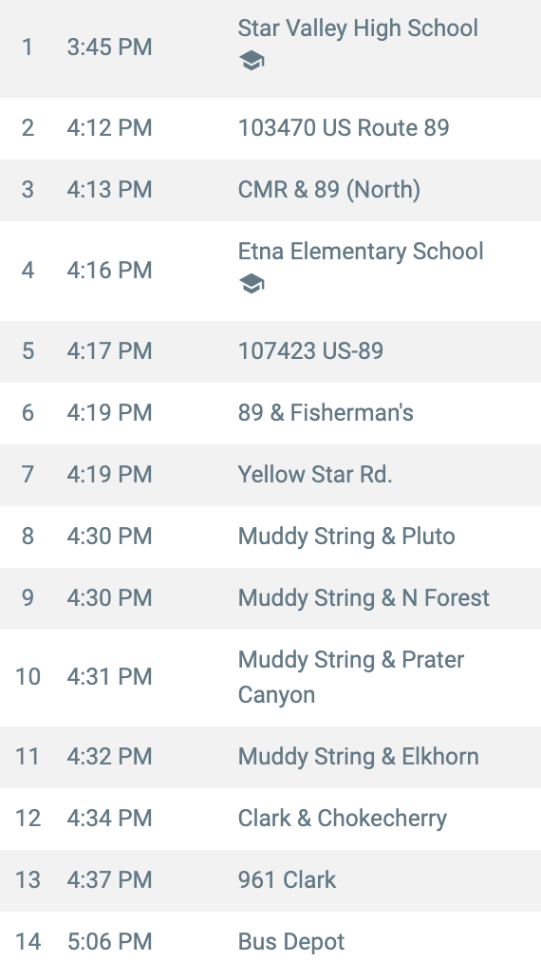This screenshot has width=541, height=980.
Task: Select the 103470 US Route 89 stop
Action: [344, 128]
